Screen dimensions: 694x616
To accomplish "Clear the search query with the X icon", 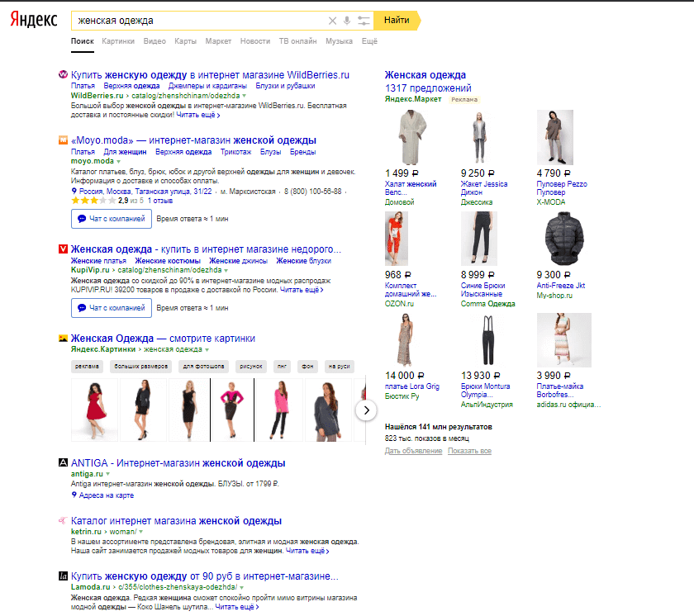I will pyautogui.click(x=332, y=21).
